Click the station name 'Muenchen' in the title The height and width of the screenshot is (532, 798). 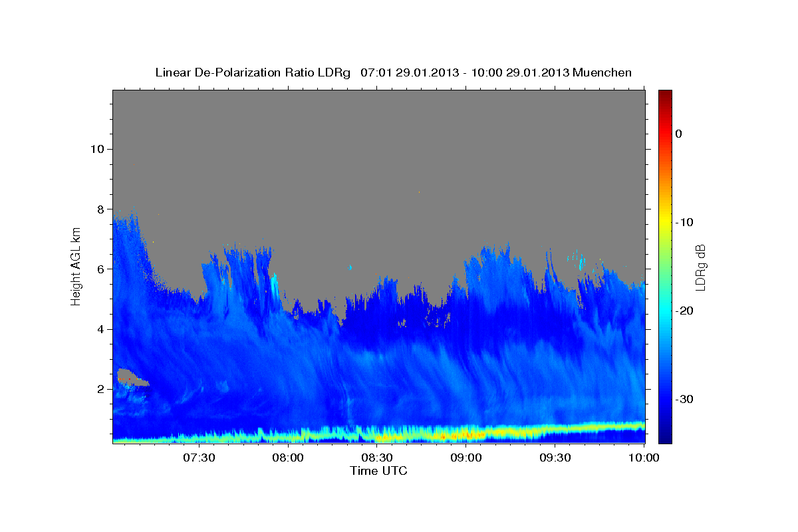(603, 72)
